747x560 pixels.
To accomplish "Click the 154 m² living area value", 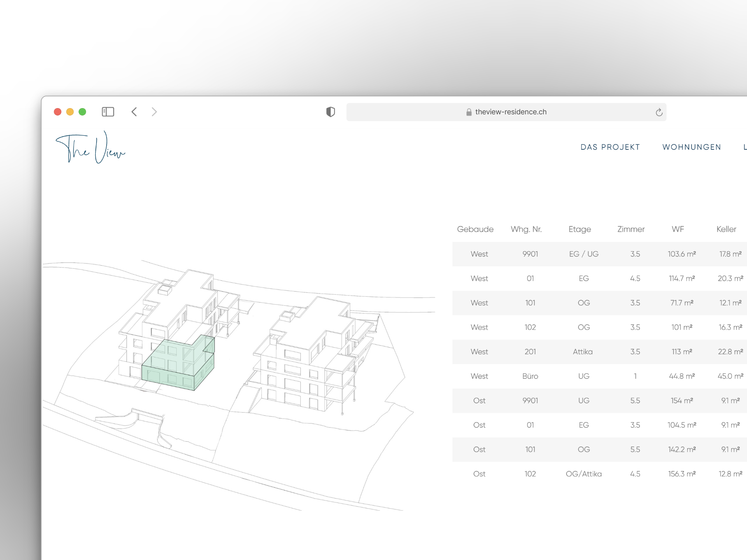I will 682,401.
